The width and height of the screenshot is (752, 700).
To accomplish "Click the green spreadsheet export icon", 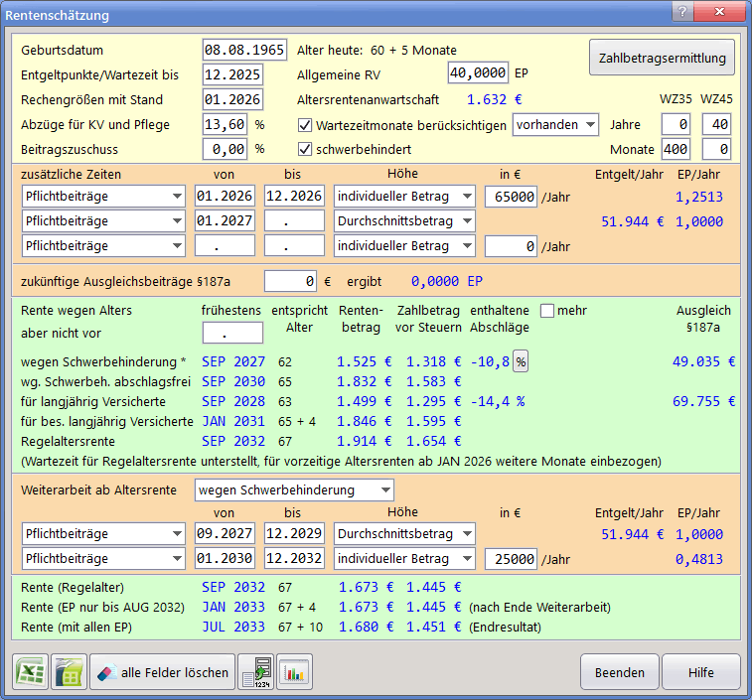I will pyautogui.click(x=69, y=672).
